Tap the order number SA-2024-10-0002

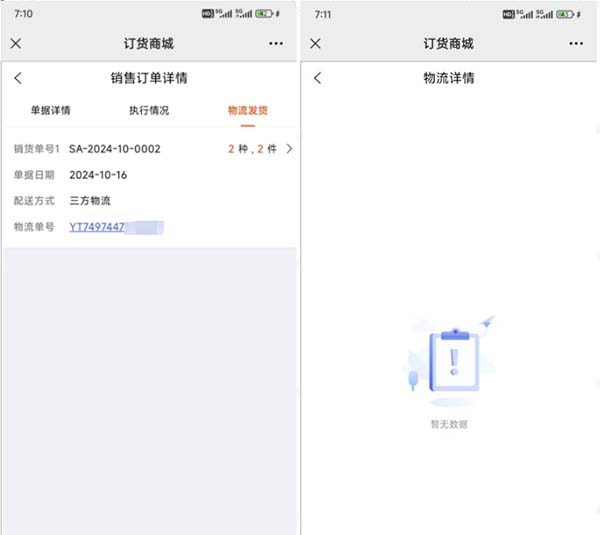click(x=115, y=149)
